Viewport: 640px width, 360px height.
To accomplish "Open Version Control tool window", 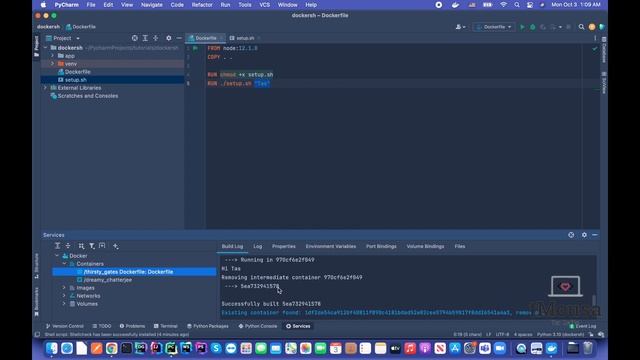I will (x=64, y=326).
